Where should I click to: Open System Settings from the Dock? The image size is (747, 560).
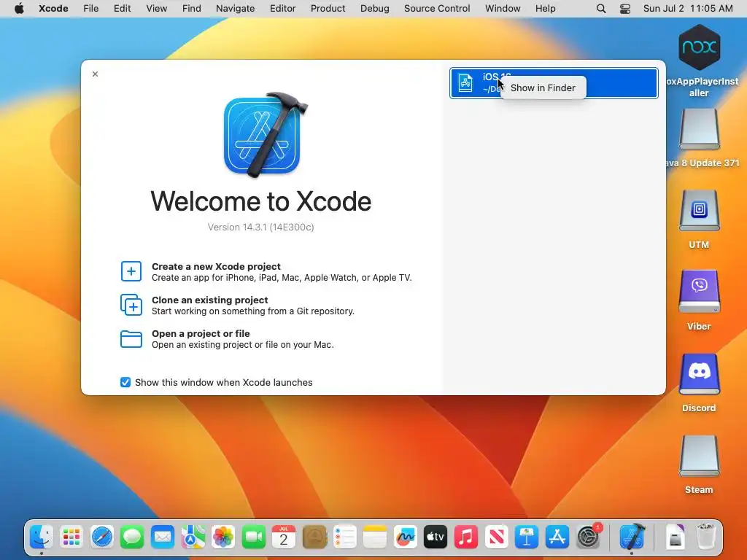[x=589, y=537]
